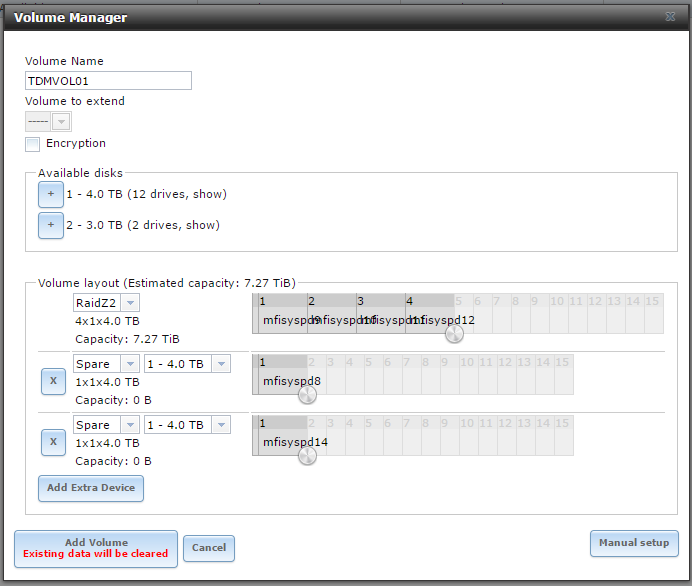Show the 12 drives of 4.0 TB group
Image resolution: width=692 pixels, height=586 pixels.
click(x=207, y=194)
